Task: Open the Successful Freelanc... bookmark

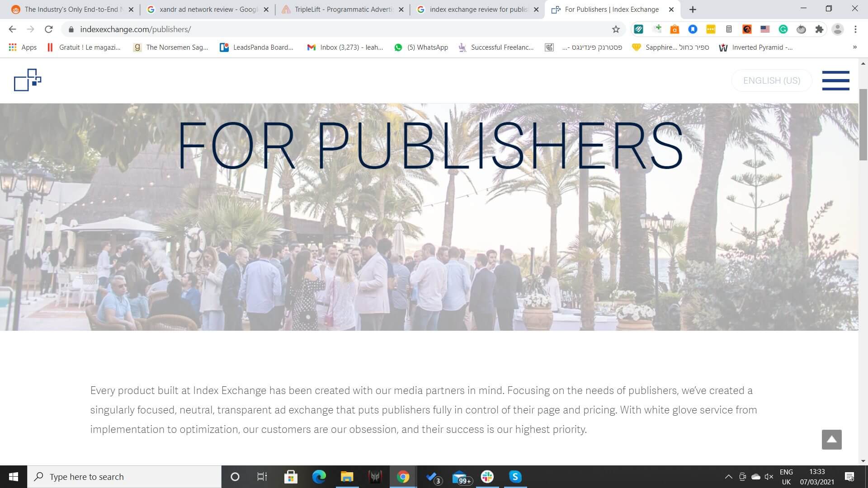Action: point(496,47)
